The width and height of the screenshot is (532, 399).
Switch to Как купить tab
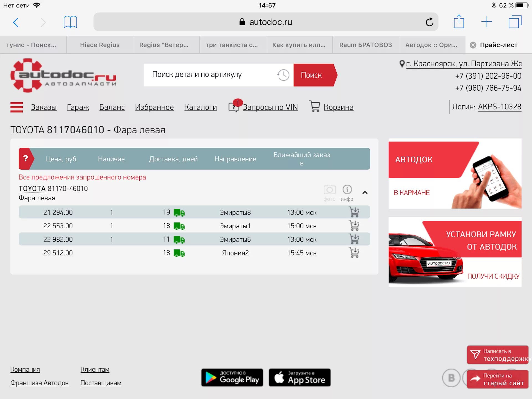pos(299,45)
